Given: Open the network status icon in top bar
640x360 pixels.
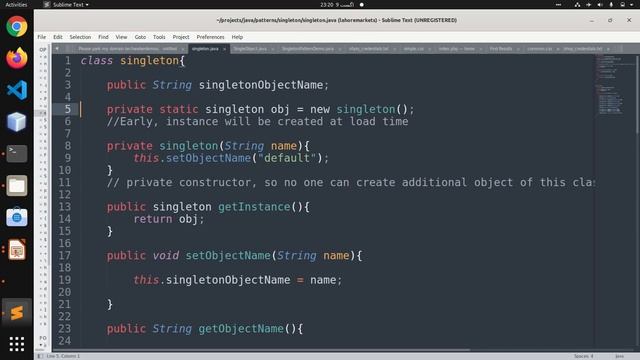Looking at the screenshot, I should (577, 4).
